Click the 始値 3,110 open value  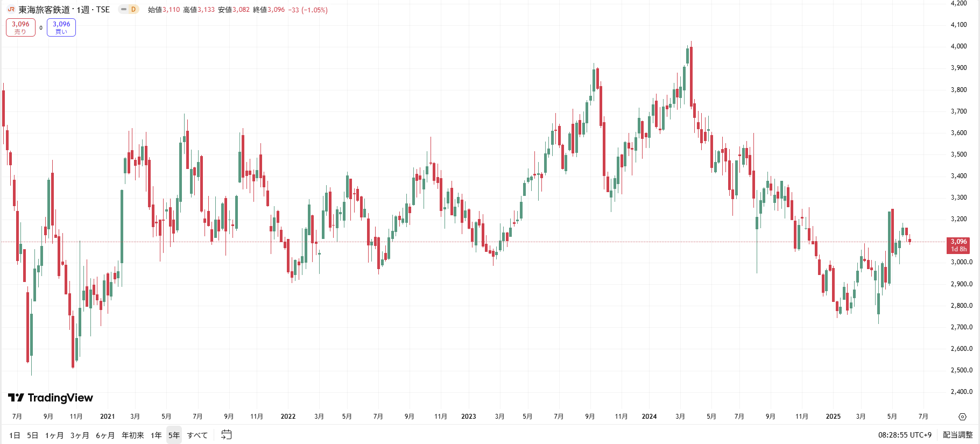[x=164, y=10]
